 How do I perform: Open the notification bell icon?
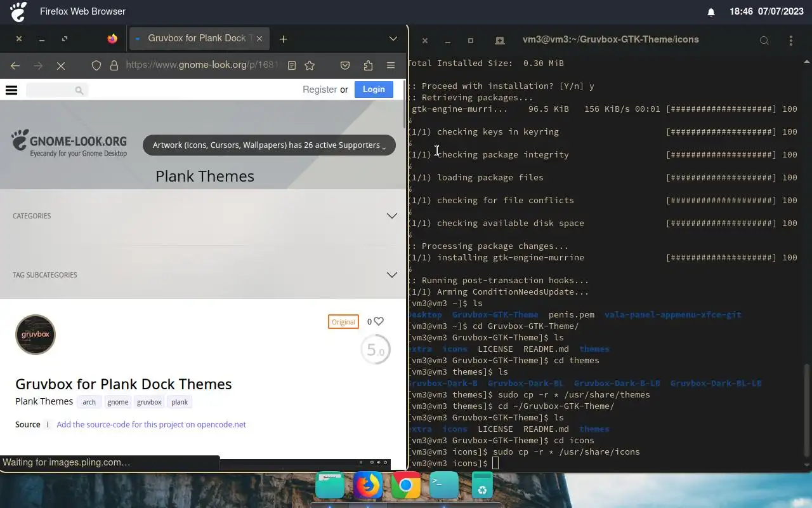711,12
